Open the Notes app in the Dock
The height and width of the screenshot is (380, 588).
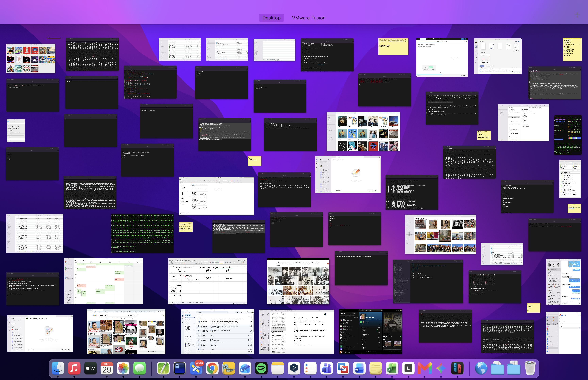[278, 368]
